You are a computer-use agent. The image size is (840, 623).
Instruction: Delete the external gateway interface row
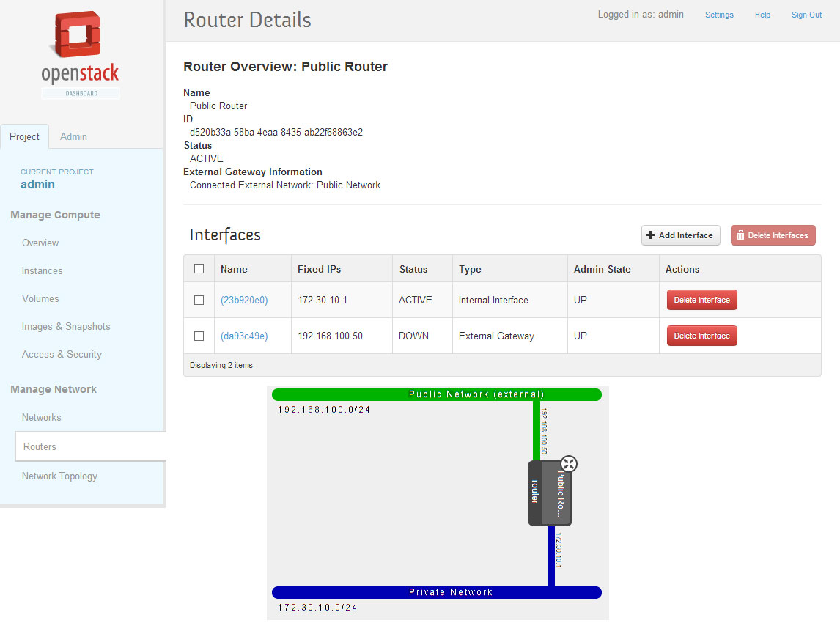[701, 336]
